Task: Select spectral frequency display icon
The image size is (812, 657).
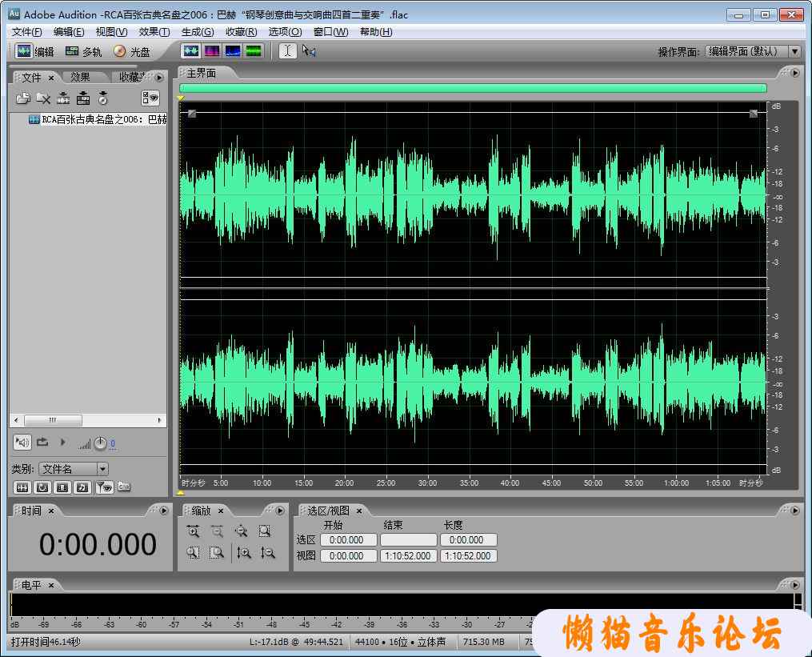Action: coord(212,50)
